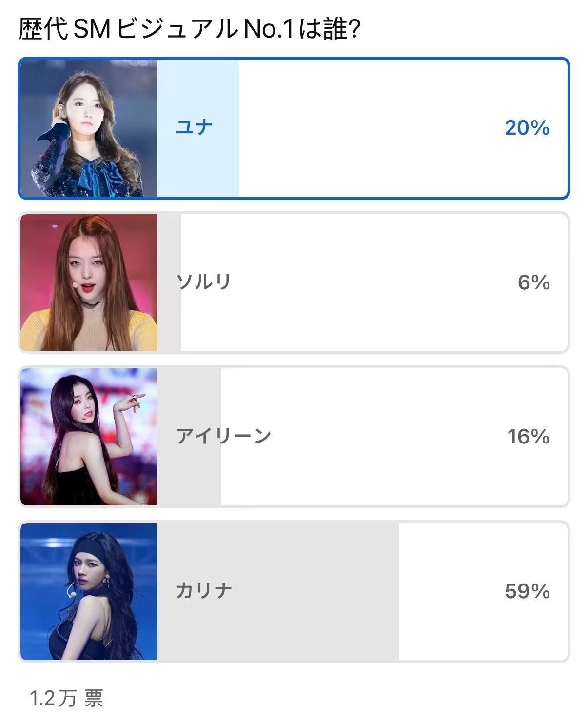Click the light blue 20% progress fill

[x=198, y=128]
